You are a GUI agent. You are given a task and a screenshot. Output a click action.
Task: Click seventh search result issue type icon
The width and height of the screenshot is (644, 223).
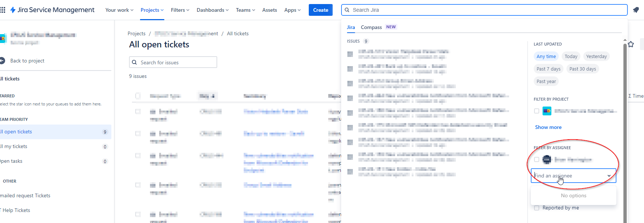350,142
